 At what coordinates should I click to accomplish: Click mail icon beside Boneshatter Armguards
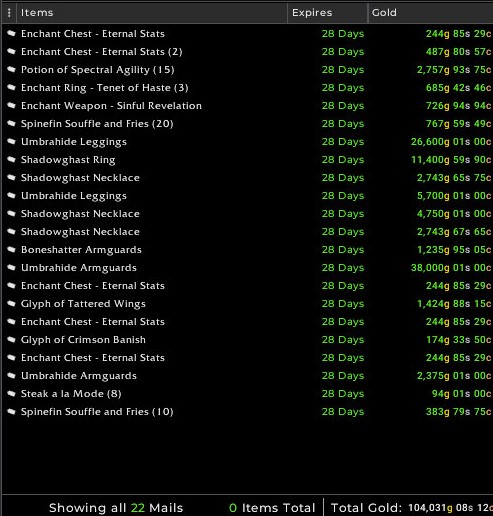[11, 249]
